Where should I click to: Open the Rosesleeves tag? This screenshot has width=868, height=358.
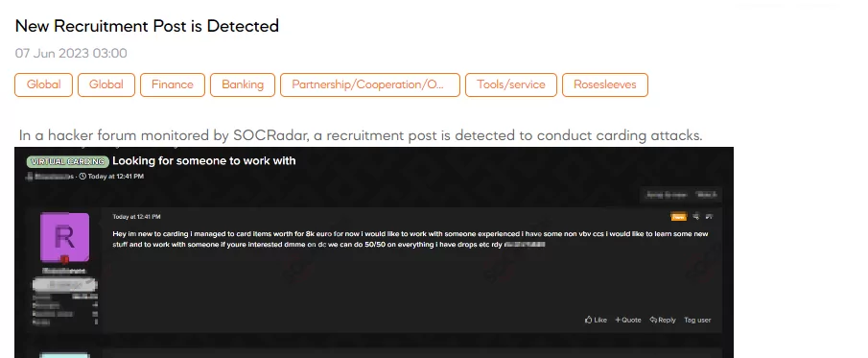pos(605,84)
